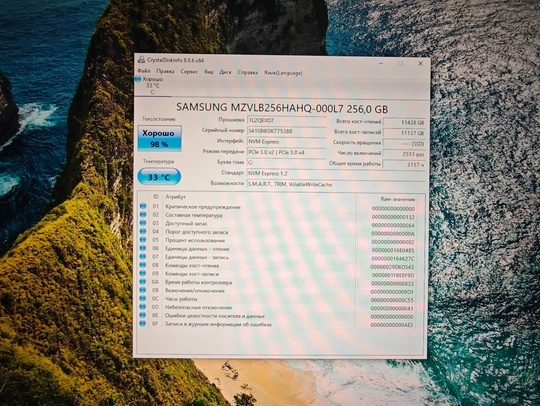Open the Справка menu

pyautogui.click(x=248, y=73)
